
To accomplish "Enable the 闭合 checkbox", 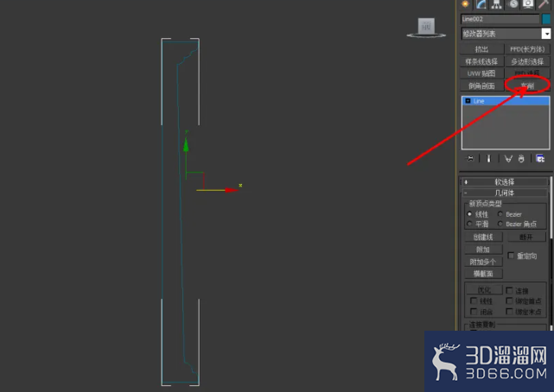I will pos(474,312).
